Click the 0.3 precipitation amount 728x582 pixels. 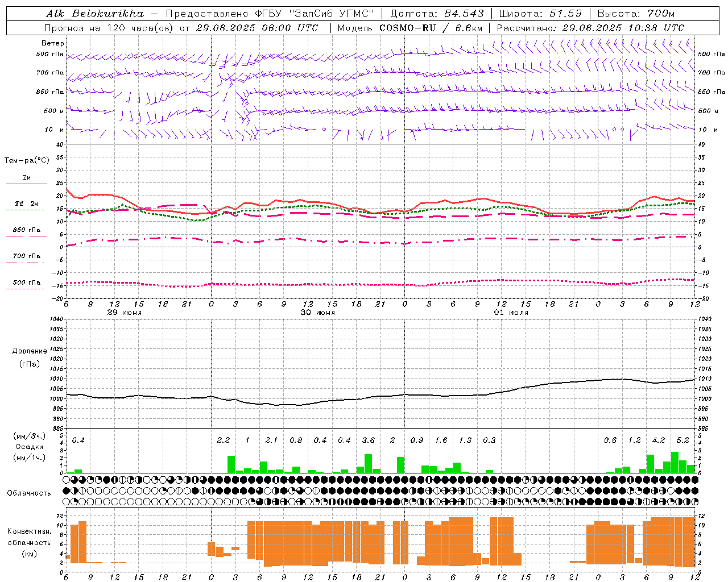point(489,440)
